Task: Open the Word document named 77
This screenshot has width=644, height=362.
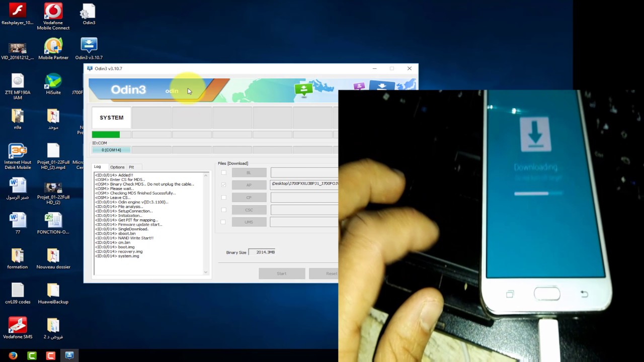Action: 18,224
